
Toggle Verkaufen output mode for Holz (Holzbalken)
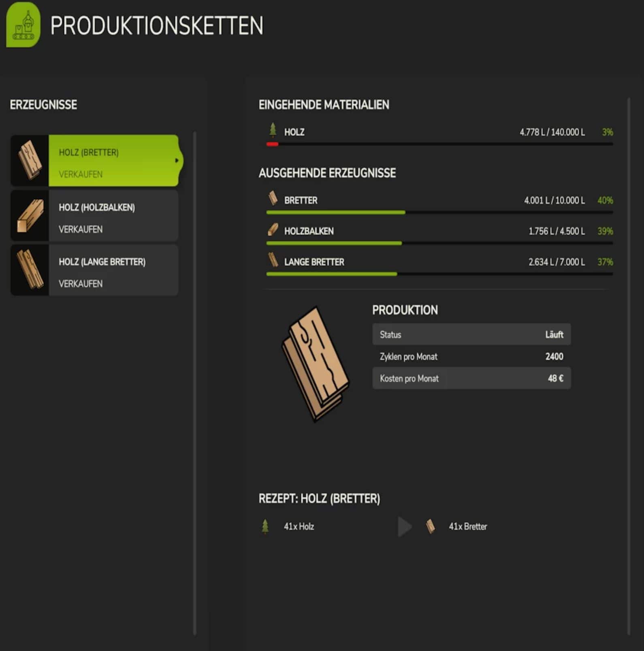pyautogui.click(x=81, y=230)
